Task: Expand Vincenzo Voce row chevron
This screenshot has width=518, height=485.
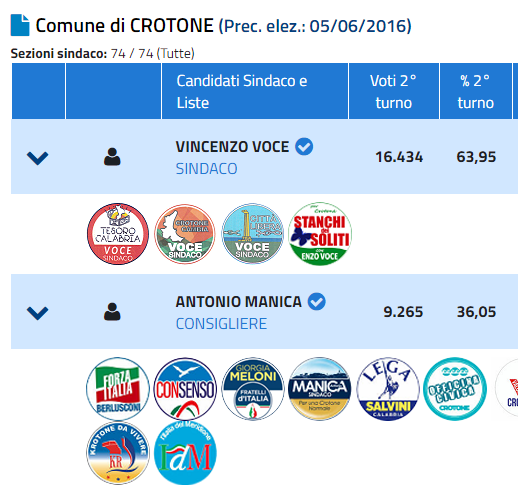Action: tap(38, 158)
